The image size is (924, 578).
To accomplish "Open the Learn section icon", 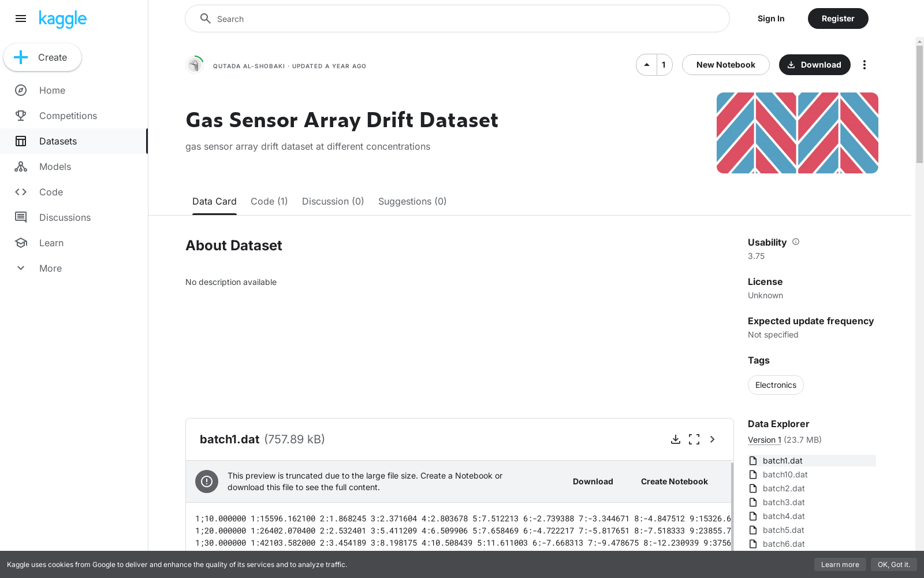I will click(x=21, y=243).
